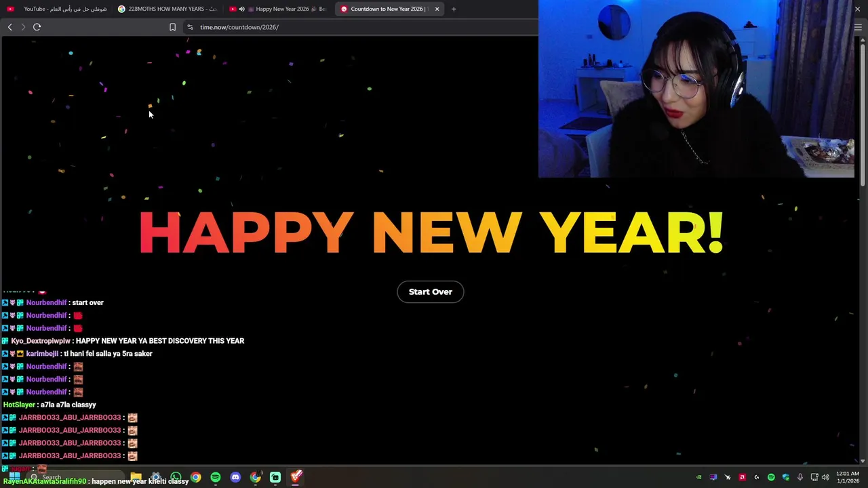Open site information icon beside the URL

click(191, 27)
